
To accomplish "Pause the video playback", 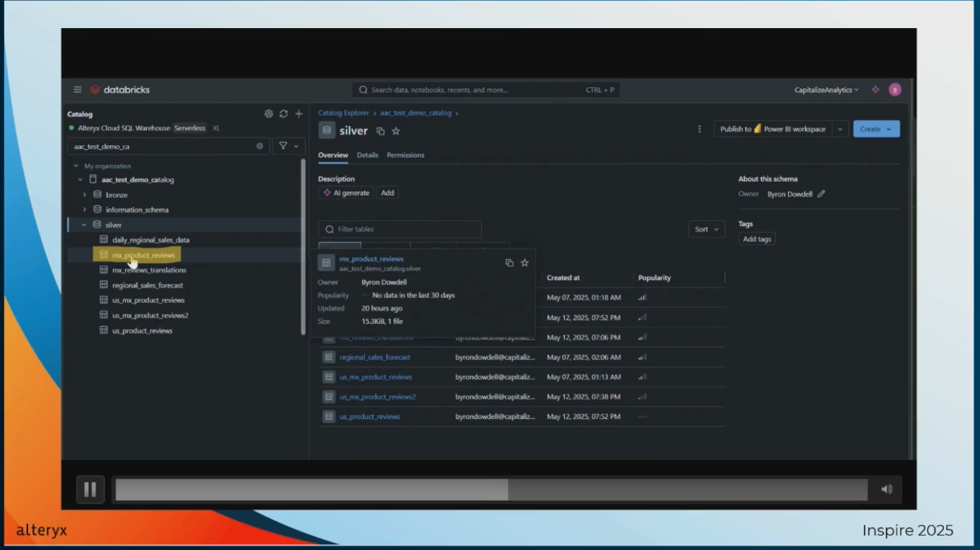I will [90, 490].
